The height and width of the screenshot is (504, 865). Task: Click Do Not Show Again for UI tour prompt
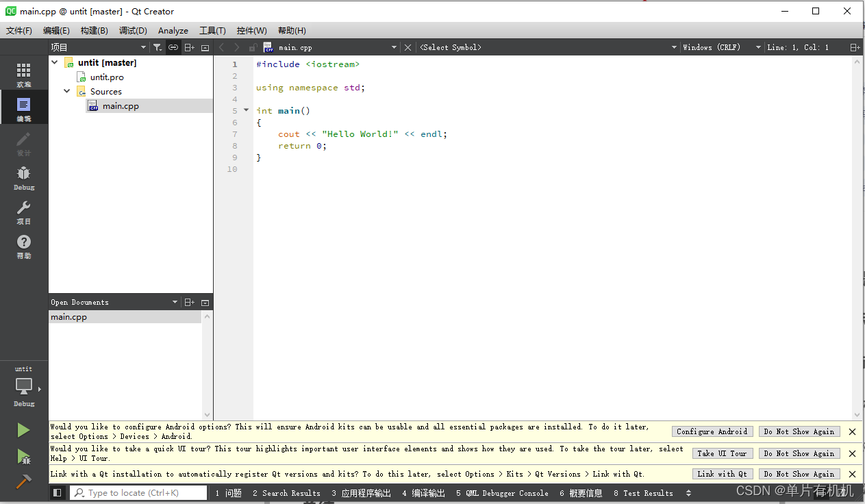click(799, 453)
